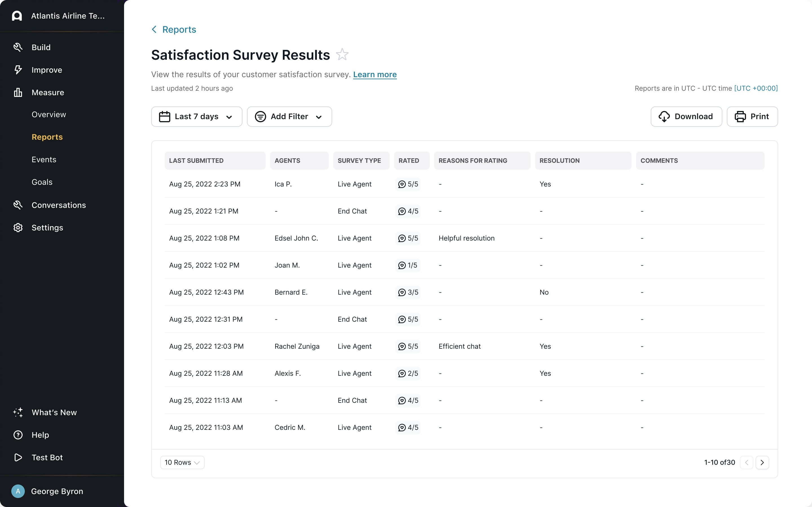This screenshot has height=507, width=812.
Task: Click the Test Bot play icon
Action: point(18,457)
